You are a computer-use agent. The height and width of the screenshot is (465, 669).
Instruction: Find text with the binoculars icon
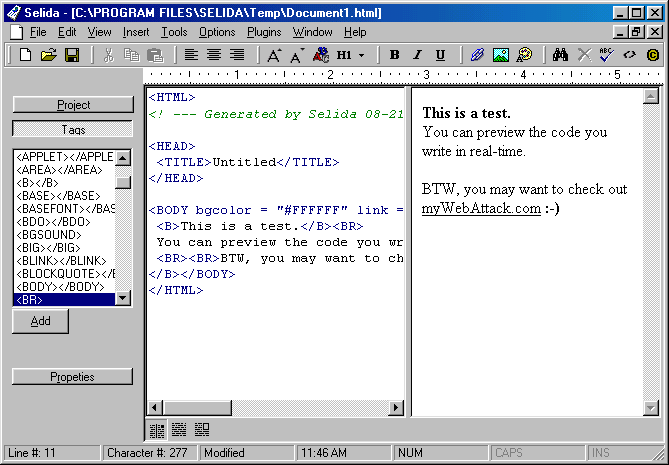(x=560, y=55)
